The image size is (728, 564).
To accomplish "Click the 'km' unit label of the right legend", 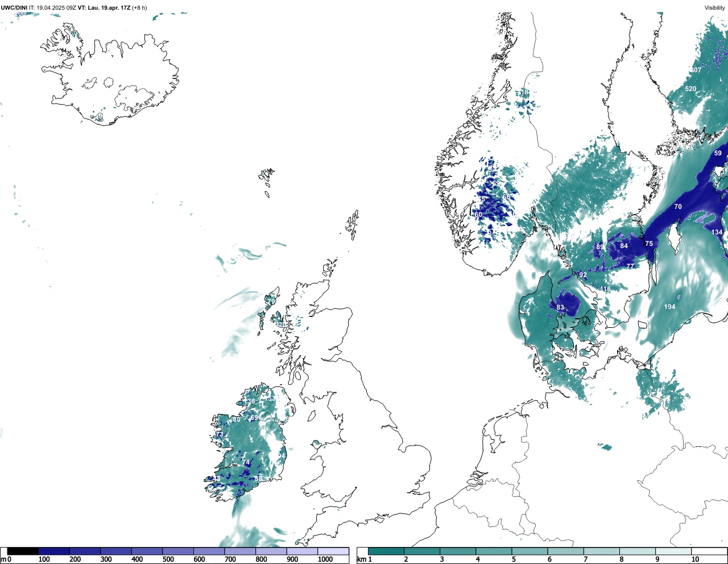I will tap(361, 559).
